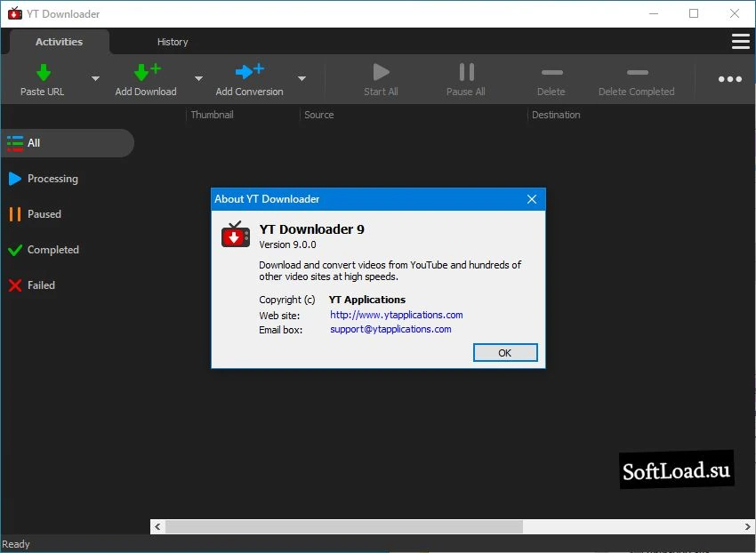Click the Pause All icon
The height and width of the screenshot is (553, 756).
click(x=466, y=72)
